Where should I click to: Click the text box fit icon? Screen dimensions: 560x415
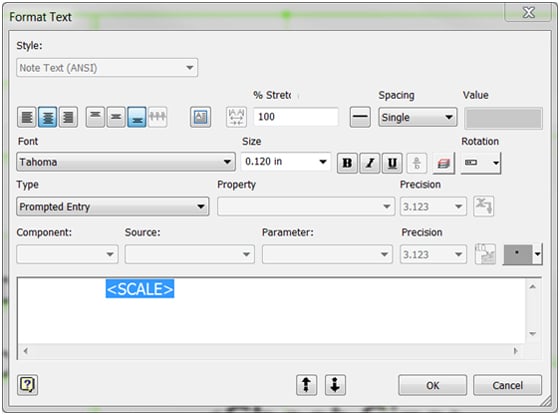click(200, 117)
